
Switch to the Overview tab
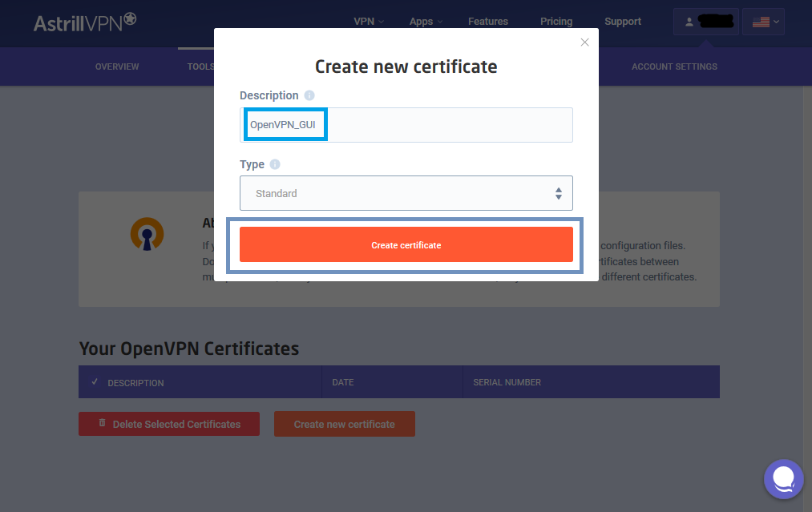tap(117, 67)
